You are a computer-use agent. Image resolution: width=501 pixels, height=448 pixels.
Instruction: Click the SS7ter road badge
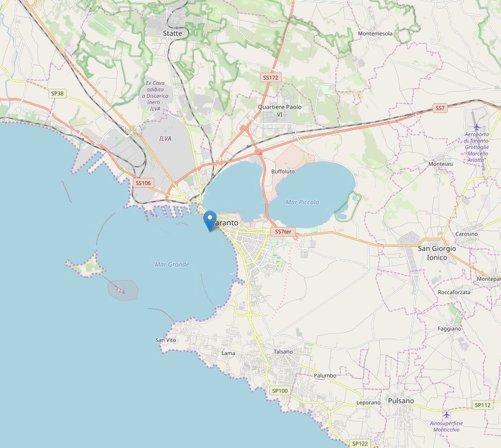click(283, 232)
